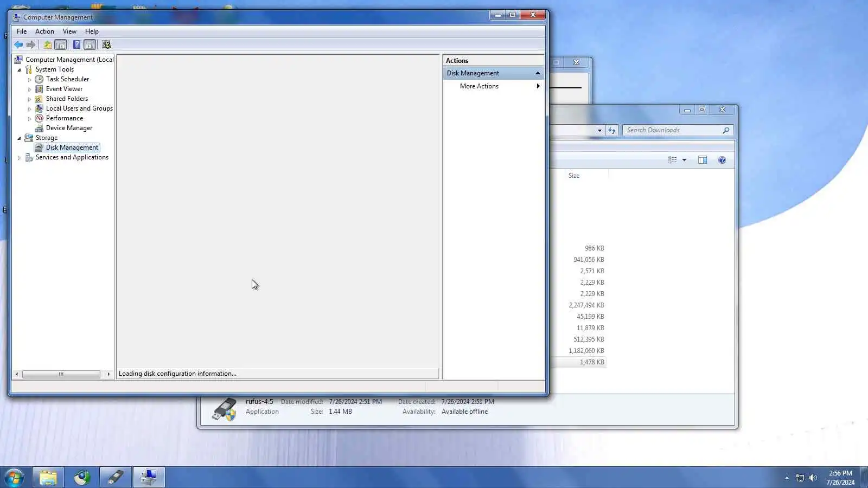Click Explorer change view icon
Viewport: 868px width, 488px height.
(x=673, y=160)
